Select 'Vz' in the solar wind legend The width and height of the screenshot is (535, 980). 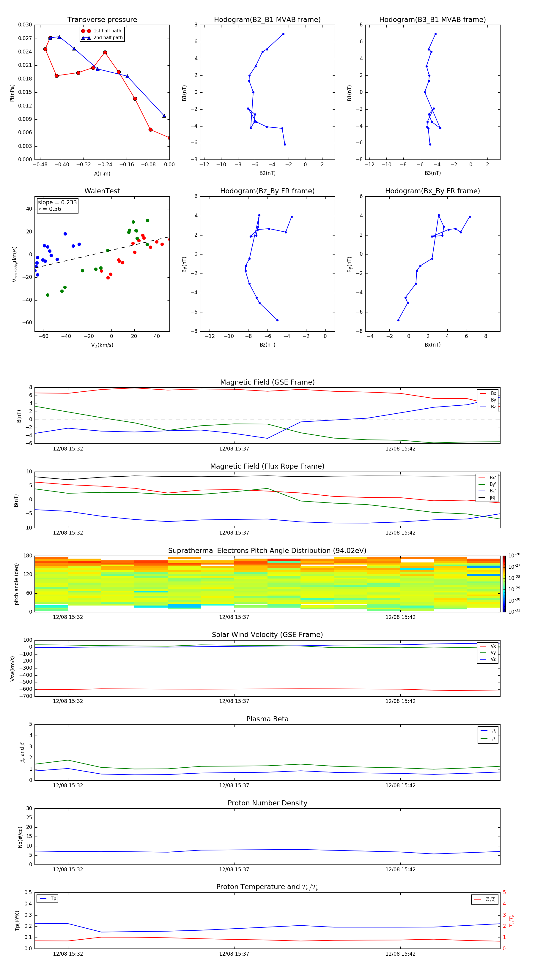tap(488, 659)
